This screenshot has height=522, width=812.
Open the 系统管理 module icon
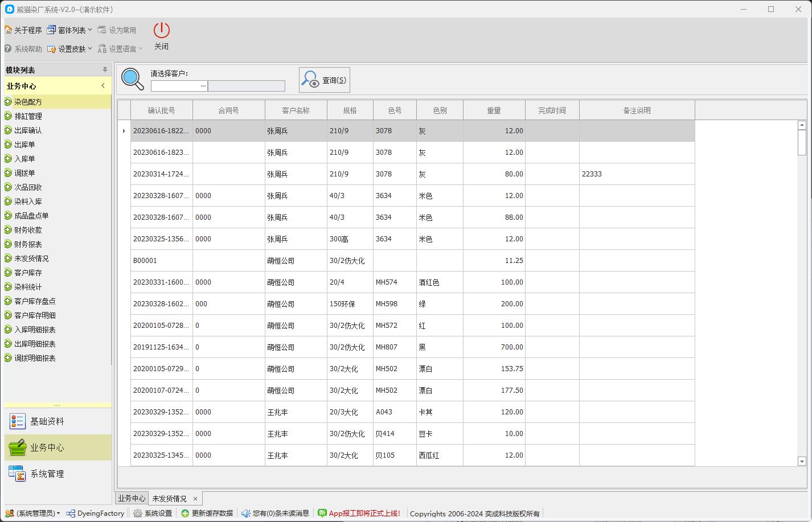pos(18,474)
